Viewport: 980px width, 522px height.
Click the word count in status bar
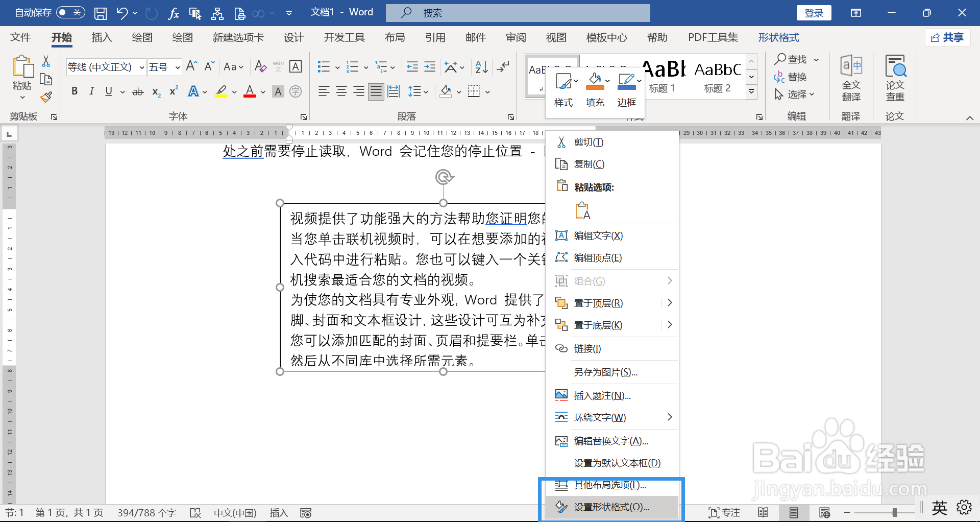pyautogui.click(x=147, y=513)
